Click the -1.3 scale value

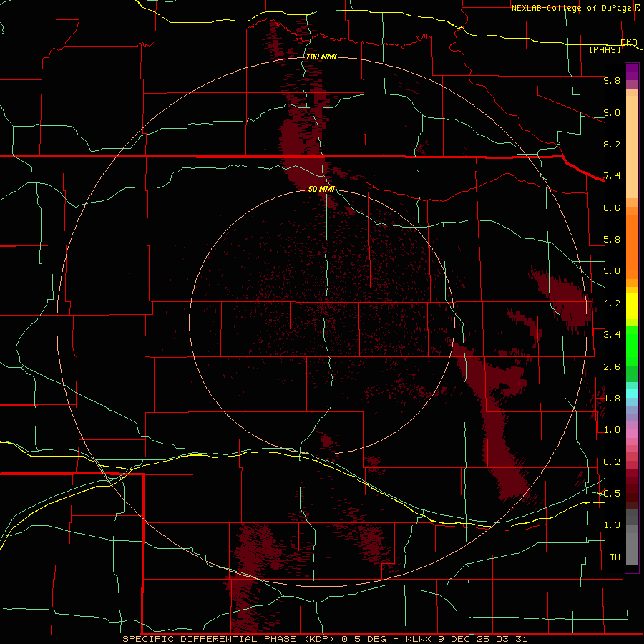pos(609,525)
